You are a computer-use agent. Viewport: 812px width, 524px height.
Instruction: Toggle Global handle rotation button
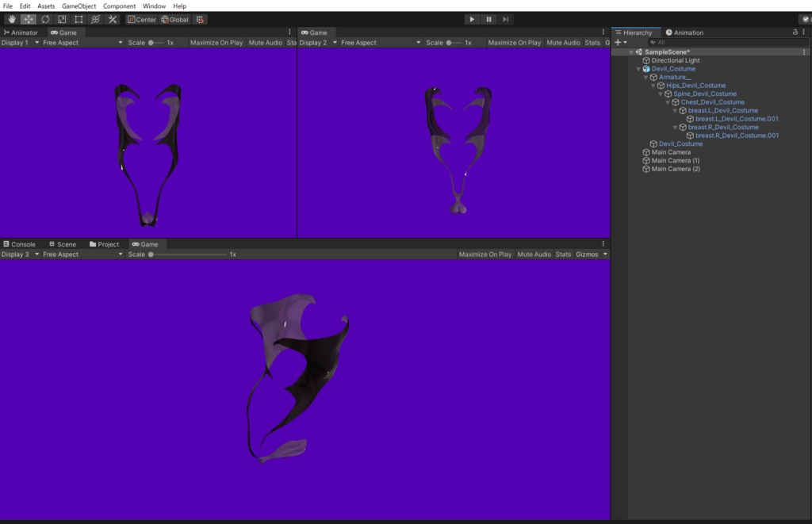[x=174, y=19]
